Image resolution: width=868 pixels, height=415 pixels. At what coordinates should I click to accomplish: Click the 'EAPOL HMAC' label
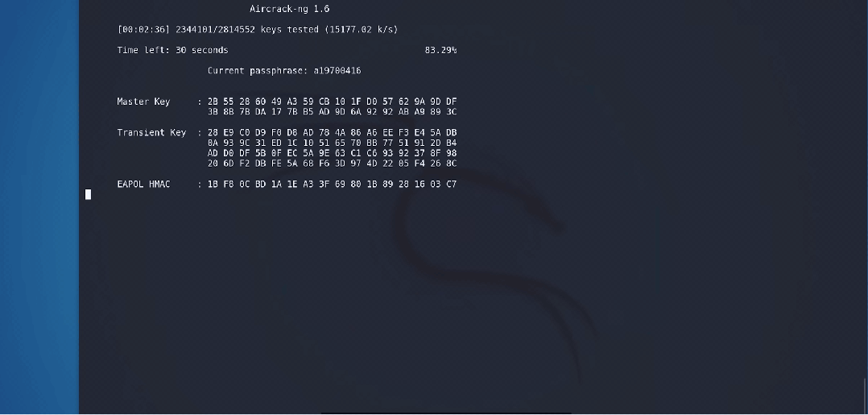point(144,184)
